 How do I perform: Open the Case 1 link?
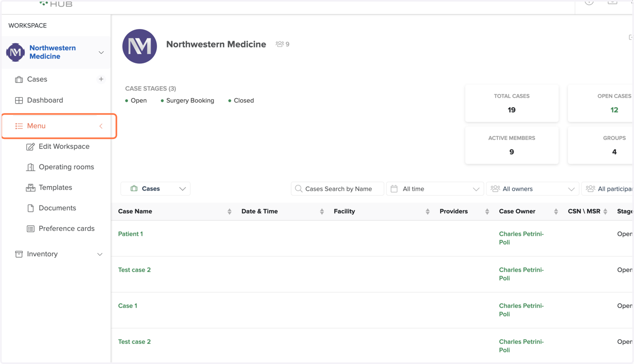[x=128, y=306]
